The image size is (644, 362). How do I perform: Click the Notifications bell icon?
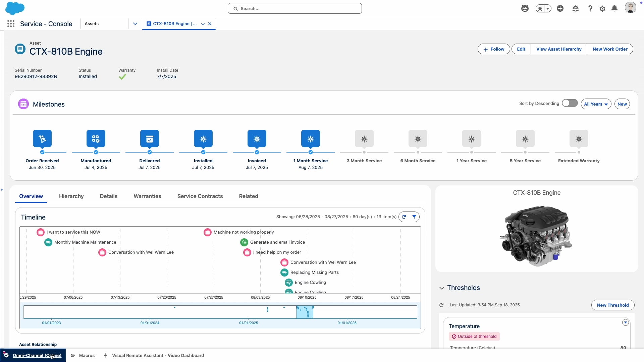614,9
